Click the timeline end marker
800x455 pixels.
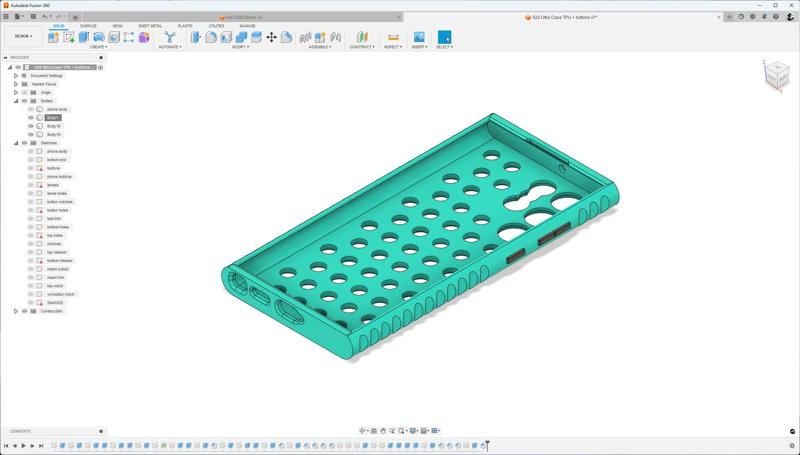click(x=487, y=445)
